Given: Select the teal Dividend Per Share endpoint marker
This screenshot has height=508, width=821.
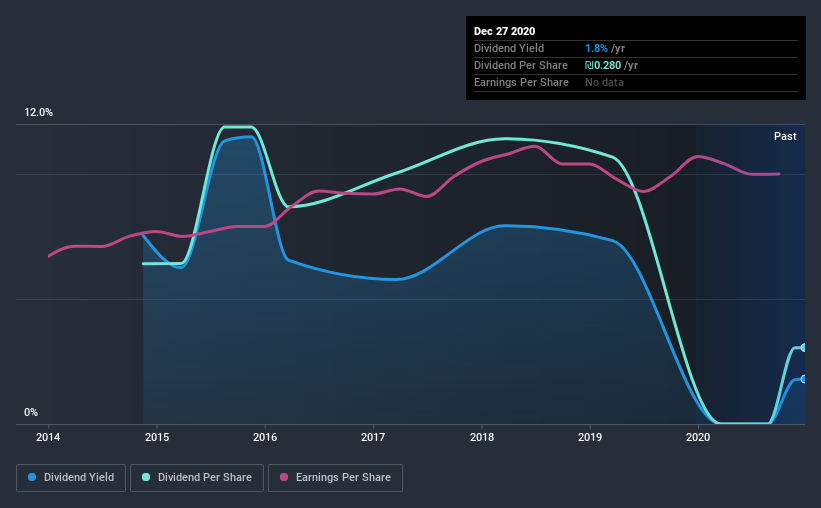Looking at the screenshot, I should click(x=803, y=347).
